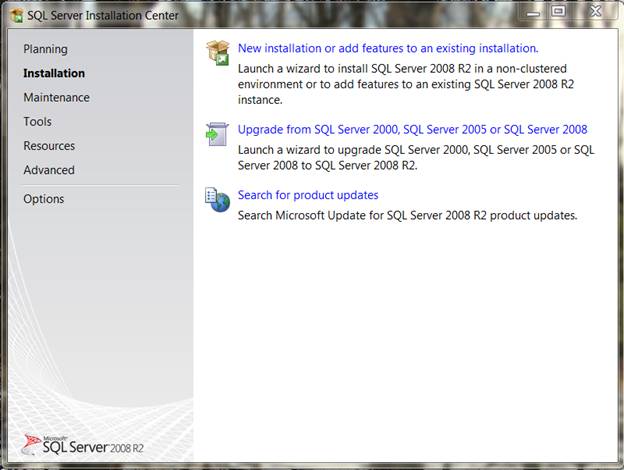
Task: Close the SQL Server Installation Center window
Action: tap(595, 11)
